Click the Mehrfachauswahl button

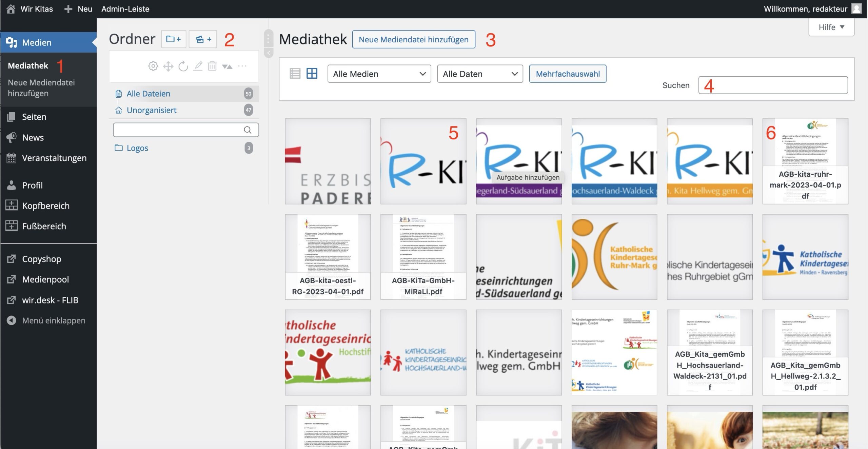568,74
